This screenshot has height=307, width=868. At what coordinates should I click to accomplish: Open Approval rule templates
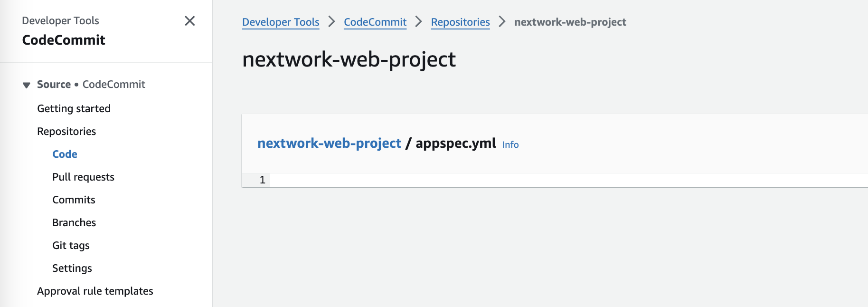click(x=95, y=291)
